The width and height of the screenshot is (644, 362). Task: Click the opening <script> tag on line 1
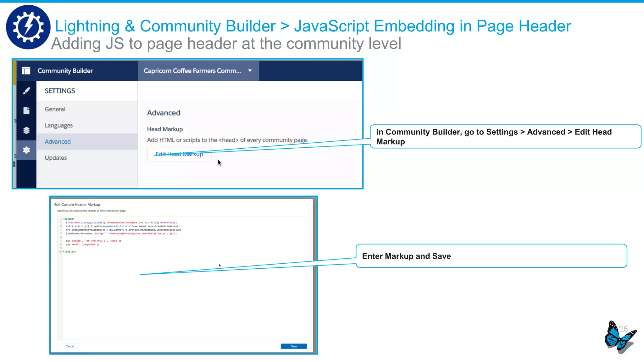(69, 219)
